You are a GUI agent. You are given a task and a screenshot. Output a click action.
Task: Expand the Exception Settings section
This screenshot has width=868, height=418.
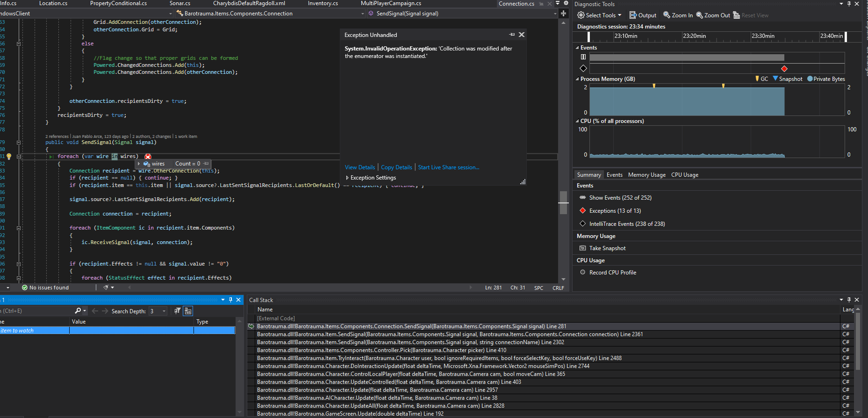tap(347, 178)
